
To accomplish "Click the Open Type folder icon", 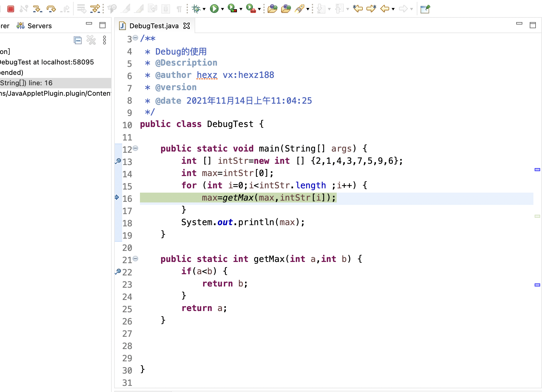I will [272, 9].
